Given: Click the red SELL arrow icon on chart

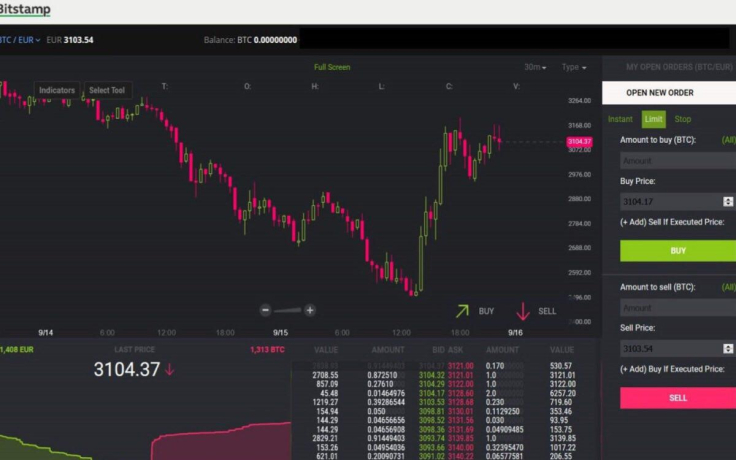Looking at the screenshot, I should [523, 311].
